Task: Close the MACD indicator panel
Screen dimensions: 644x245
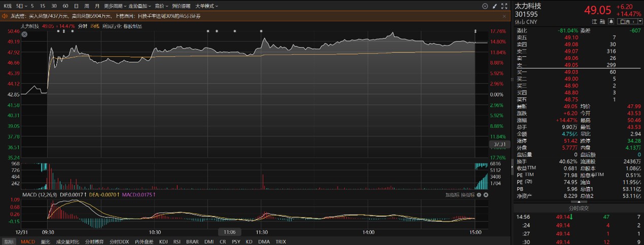Action: pyautogui.click(x=486, y=195)
